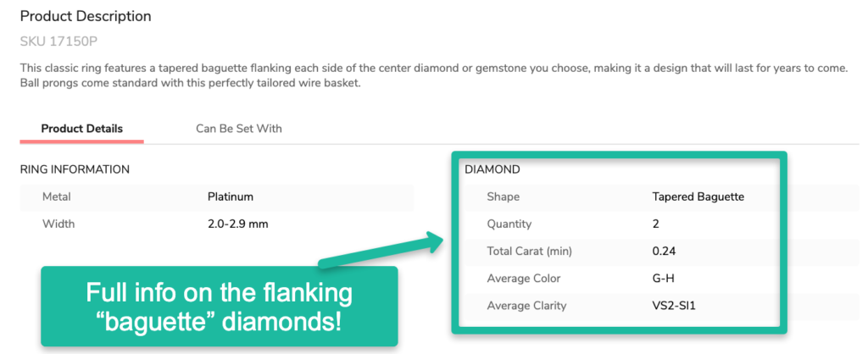The height and width of the screenshot is (354, 868).
Task: Select the G-H average color value
Action: point(664,279)
